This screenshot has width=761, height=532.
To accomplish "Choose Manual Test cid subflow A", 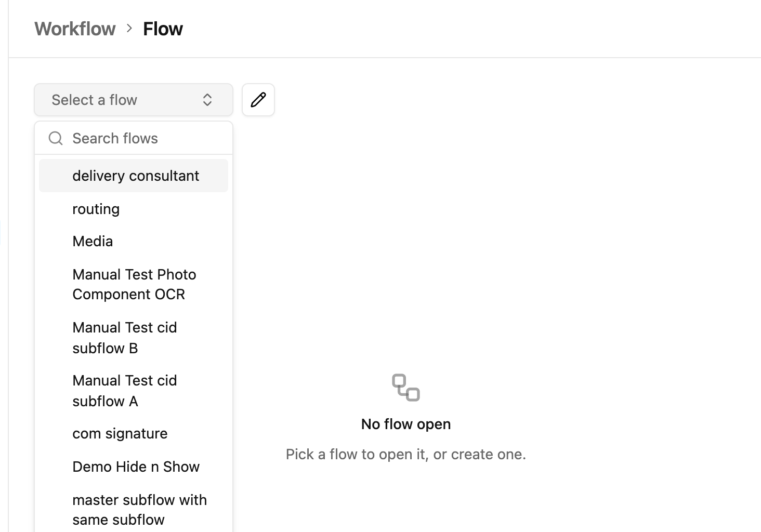I will 134,391.
